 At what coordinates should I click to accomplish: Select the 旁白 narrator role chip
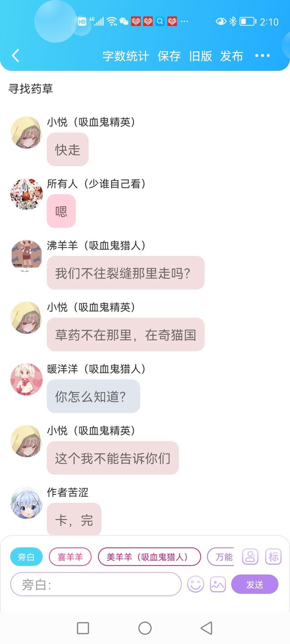26,557
